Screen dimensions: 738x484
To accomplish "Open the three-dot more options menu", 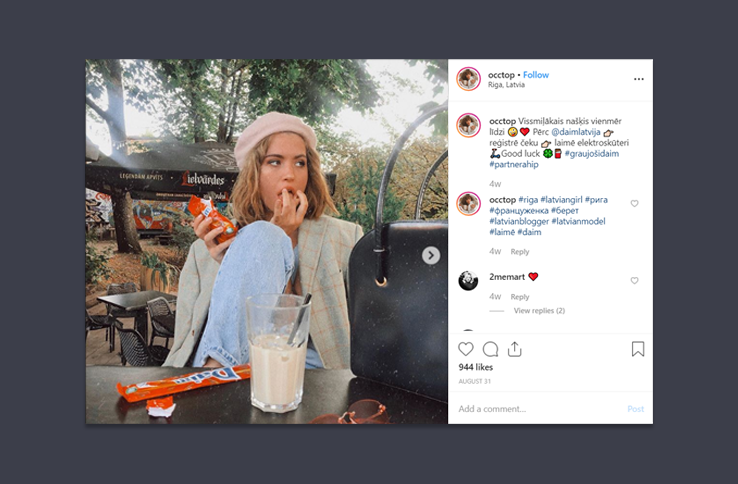I will click(639, 79).
